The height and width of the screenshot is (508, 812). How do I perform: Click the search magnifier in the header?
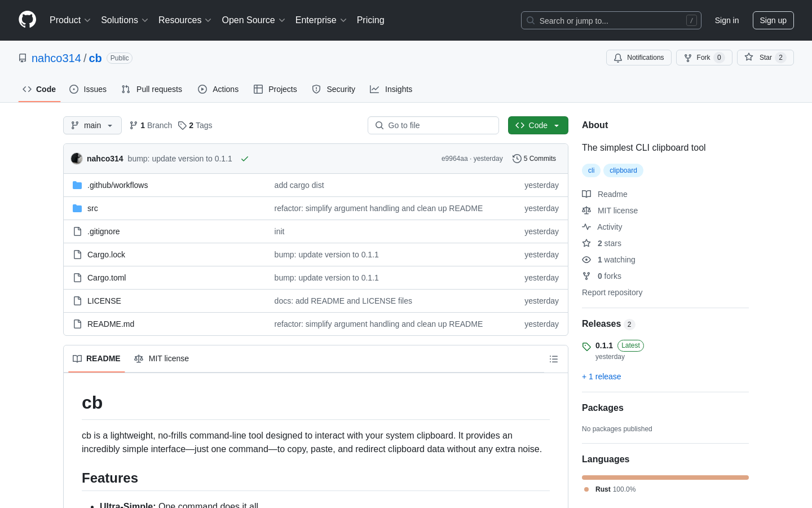[x=531, y=20]
